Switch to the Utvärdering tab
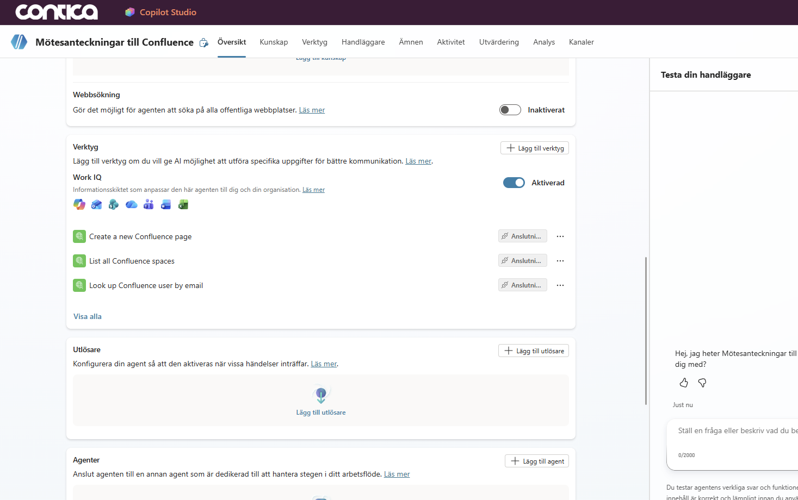The width and height of the screenshot is (798, 500). click(499, 42)
